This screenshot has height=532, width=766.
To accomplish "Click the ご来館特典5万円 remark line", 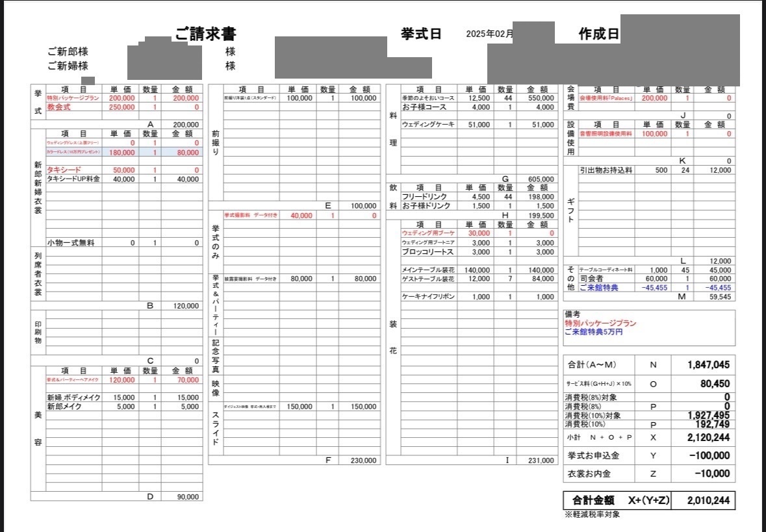I will [x=594, y=332].
